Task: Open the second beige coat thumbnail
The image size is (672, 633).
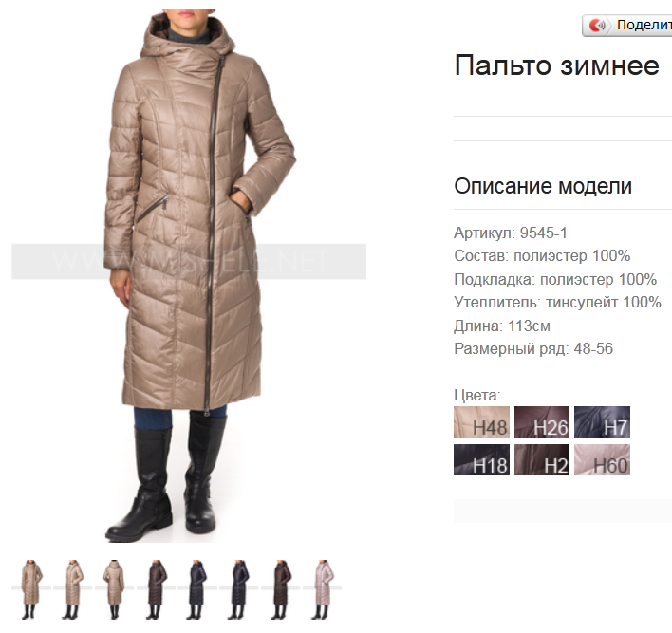Action: click(x=72, y=589)
